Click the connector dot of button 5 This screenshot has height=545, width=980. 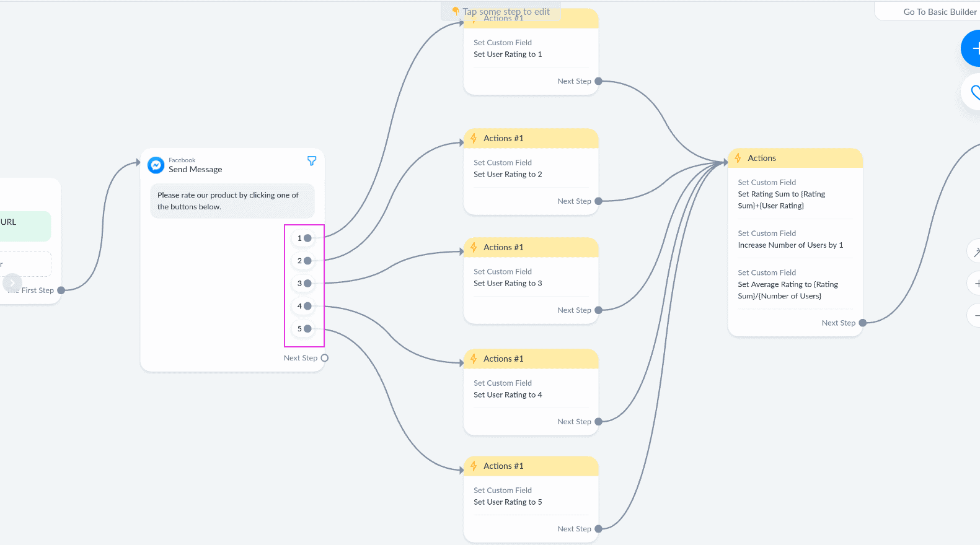coord(307,329)
